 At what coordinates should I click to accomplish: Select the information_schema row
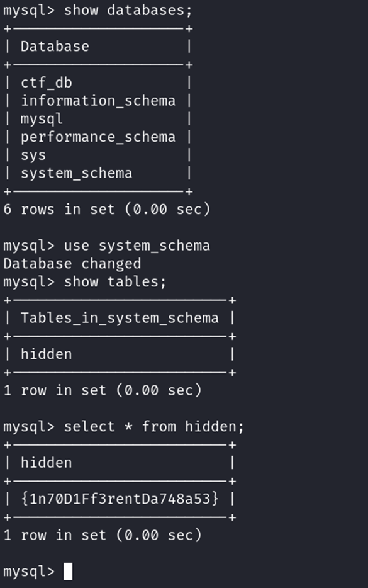pyautogui.click(x=98, y=101)
